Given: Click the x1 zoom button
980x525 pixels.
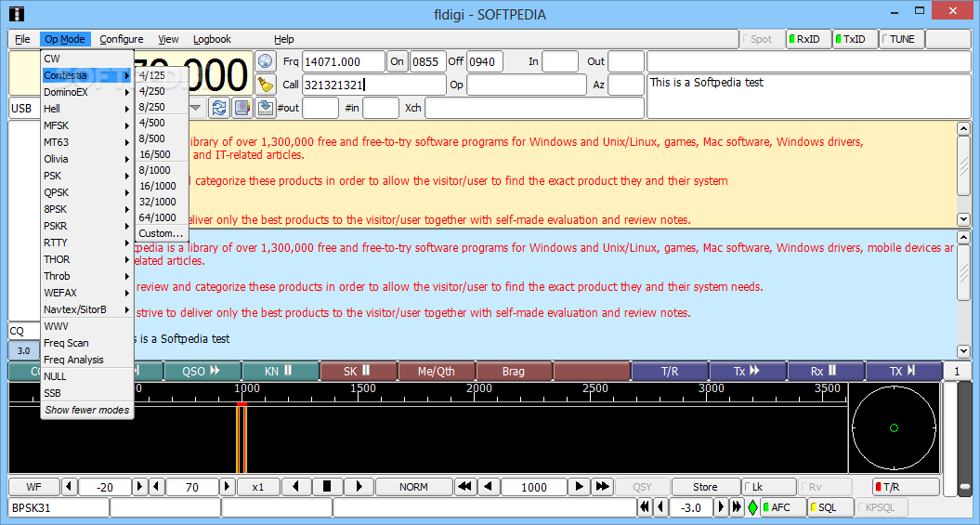Looking at the screenshot, I should click(x=258, y=487).
